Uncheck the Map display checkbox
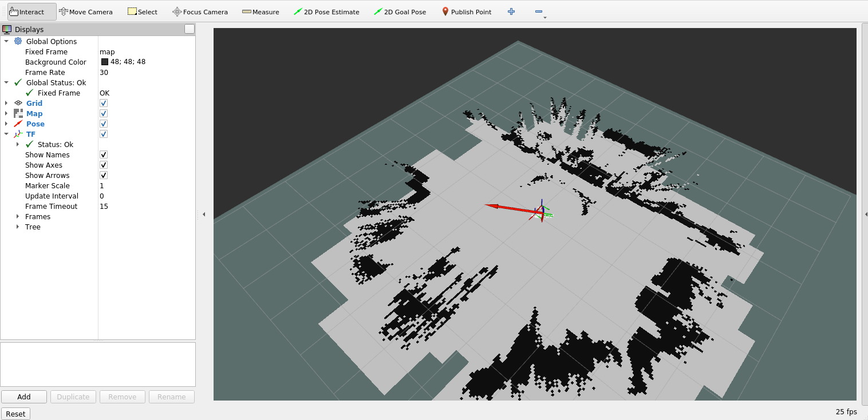 pyautogui.click(x=104, y=113)
